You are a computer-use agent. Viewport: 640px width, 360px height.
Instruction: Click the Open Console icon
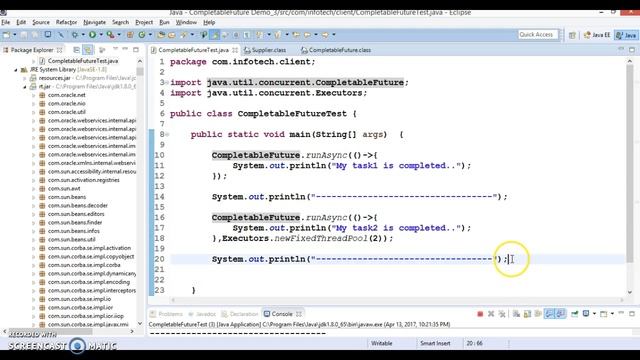point(604,314)
